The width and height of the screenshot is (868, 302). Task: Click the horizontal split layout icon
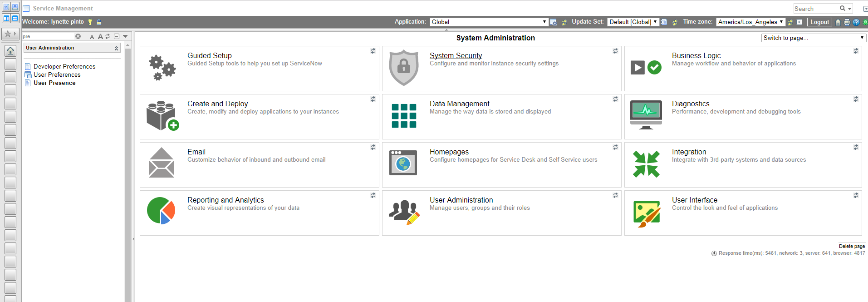click(x=15, y=19)
